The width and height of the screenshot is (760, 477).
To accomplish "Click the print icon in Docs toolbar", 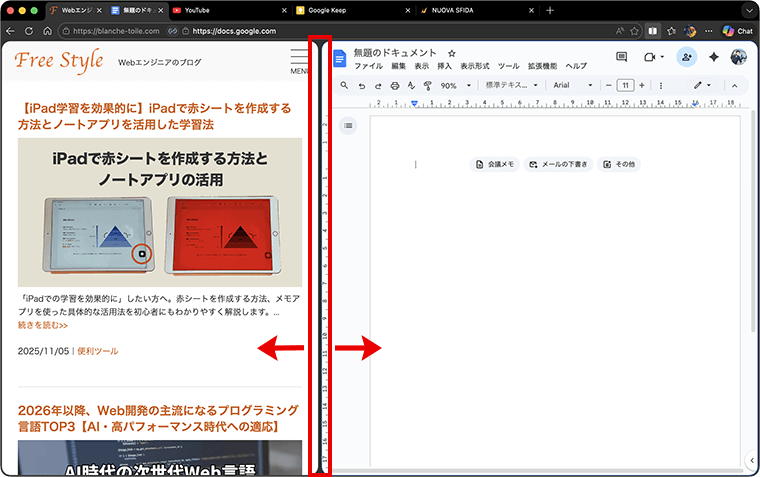I will [395, 86].
